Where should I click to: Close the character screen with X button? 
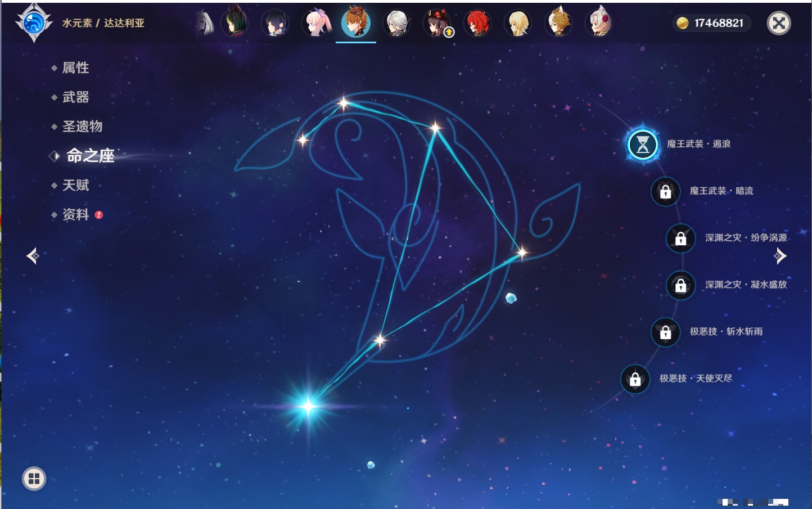coord(779,23)
